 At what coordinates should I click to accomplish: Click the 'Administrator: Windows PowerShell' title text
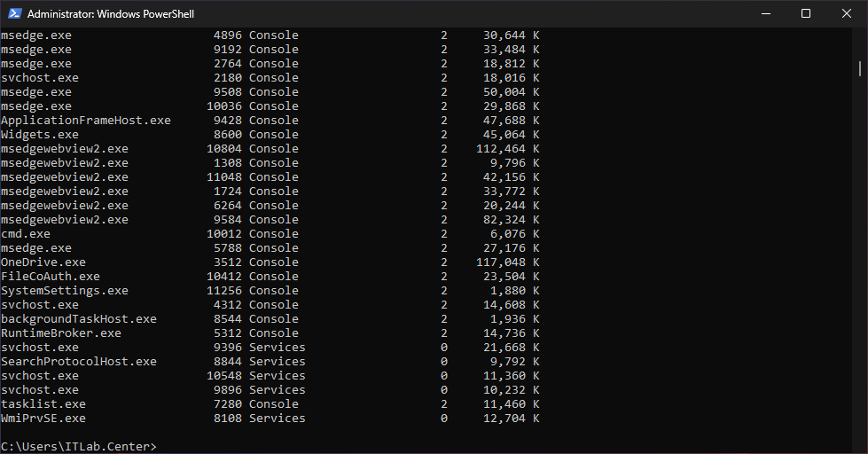pos(111,14)
